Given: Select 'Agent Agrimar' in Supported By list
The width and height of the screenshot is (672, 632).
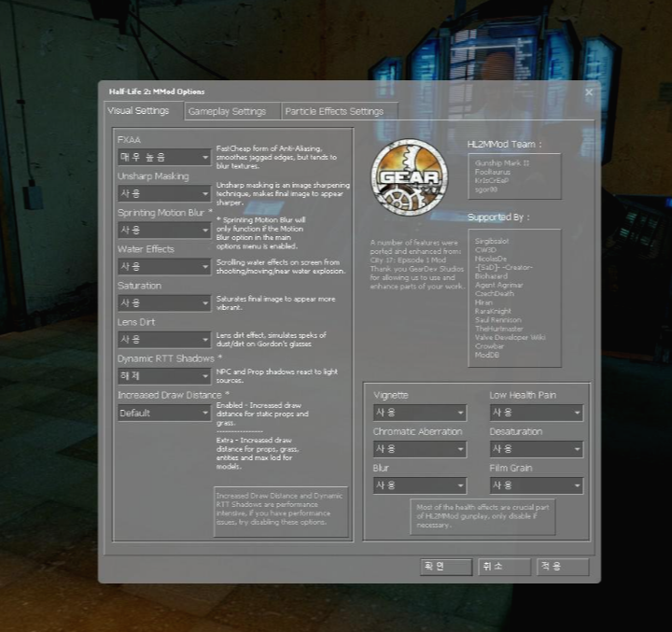Looking at the screenshot, I should 498,285.
